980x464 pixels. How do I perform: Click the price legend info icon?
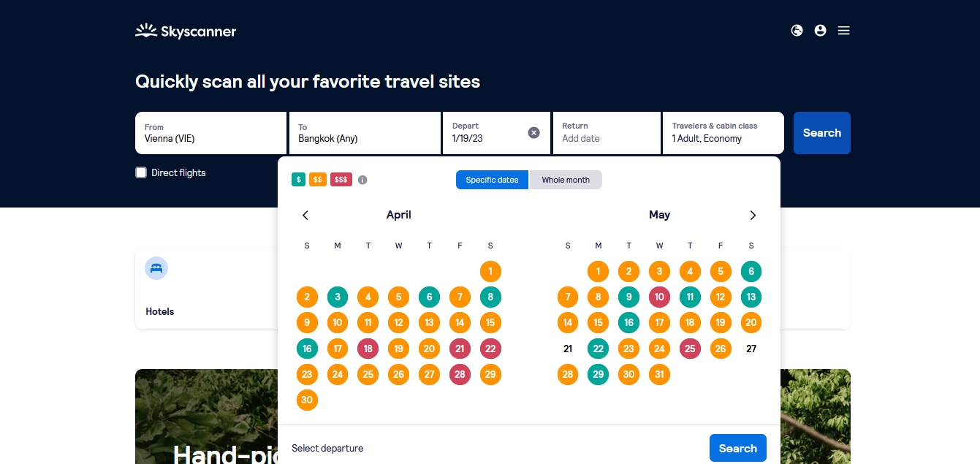coord(362,180)
